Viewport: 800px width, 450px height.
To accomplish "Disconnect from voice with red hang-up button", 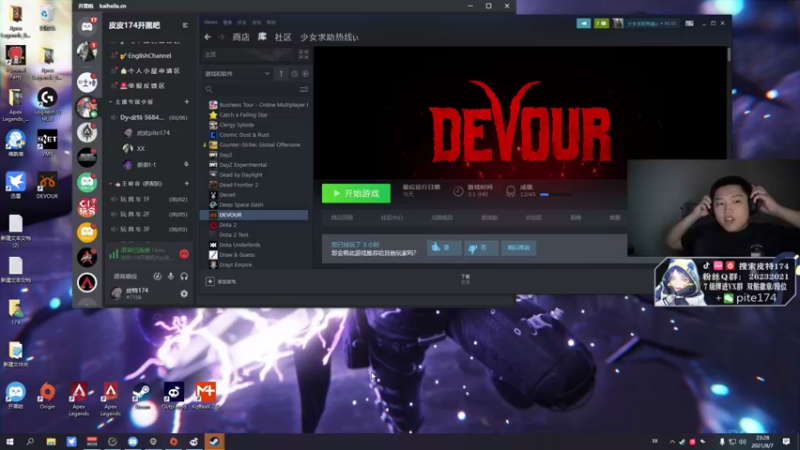I will point(184,254).
